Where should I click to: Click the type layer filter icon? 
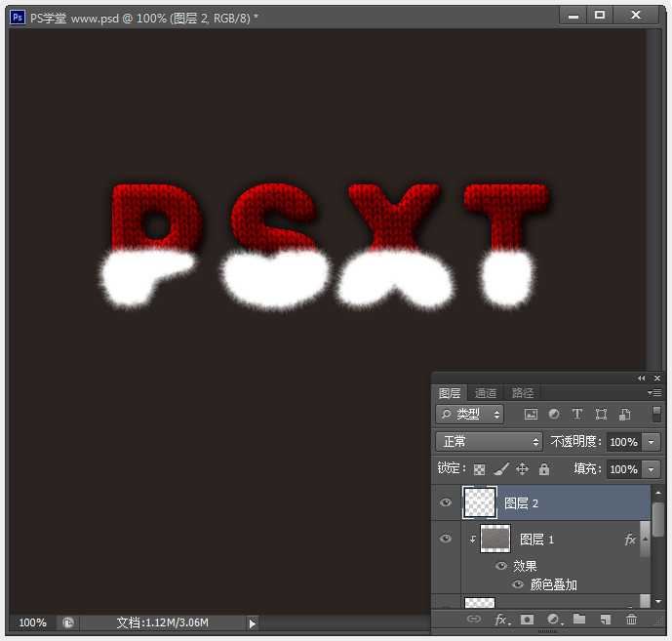point(577,415)
